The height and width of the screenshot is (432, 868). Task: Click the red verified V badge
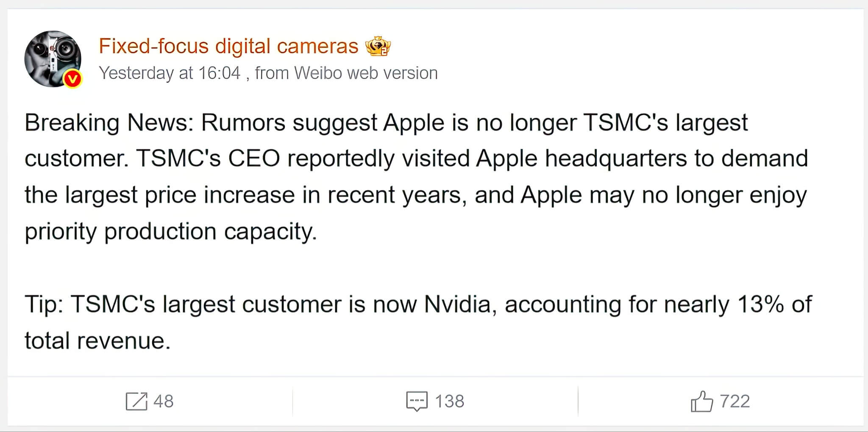[x=72, y=79]
